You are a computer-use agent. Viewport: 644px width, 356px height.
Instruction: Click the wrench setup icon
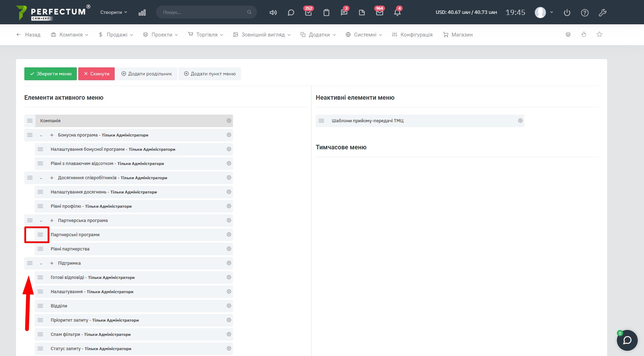[602, 13]
